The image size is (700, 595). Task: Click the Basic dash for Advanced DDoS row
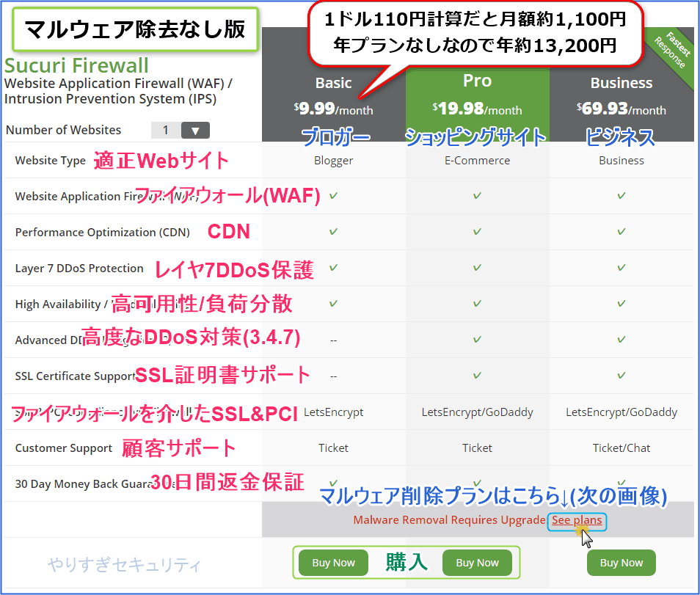pos(333,340)
